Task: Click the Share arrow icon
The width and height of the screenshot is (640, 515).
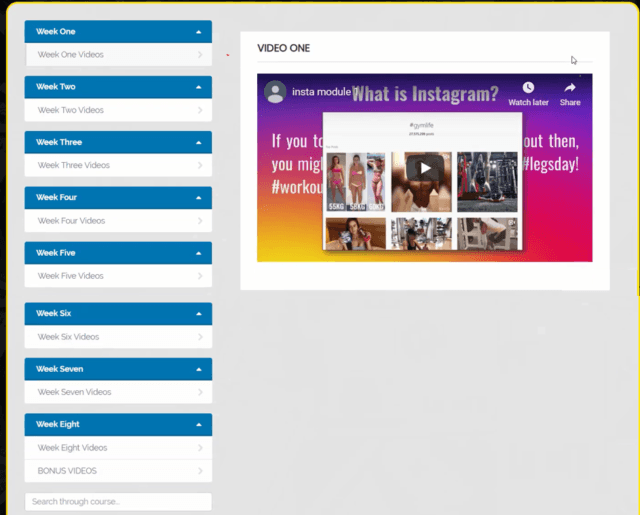Action: (x=570, y=87)
